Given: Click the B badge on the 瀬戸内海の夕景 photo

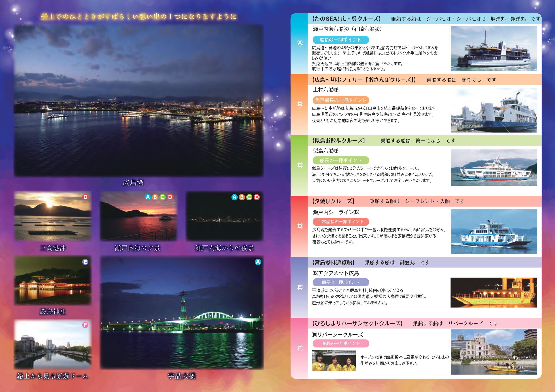Looking at the screenshot, I should (x=155, y=197).
